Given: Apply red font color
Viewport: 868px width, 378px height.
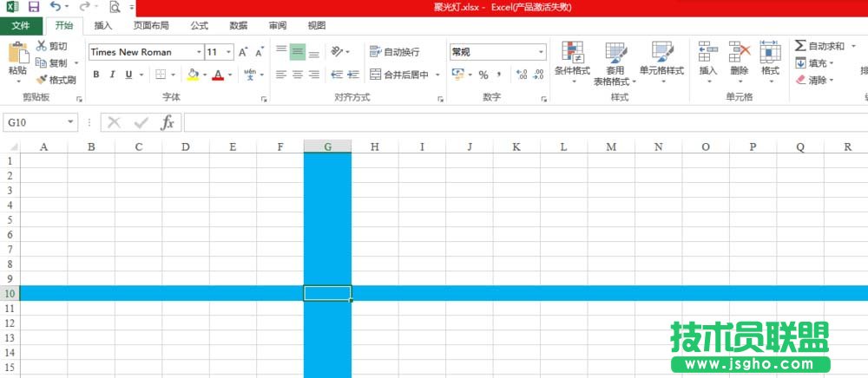Looking at the screenshot, I should (218, 75).
